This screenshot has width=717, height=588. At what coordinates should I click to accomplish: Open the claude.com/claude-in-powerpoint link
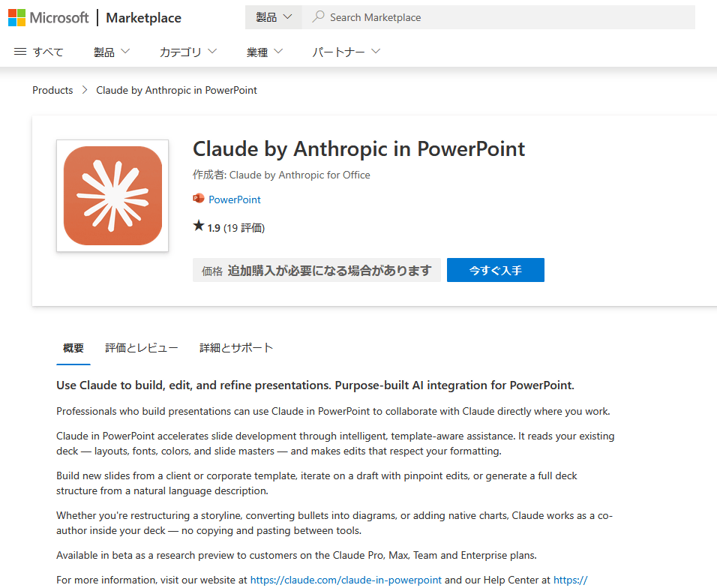(x=346, y=580)
